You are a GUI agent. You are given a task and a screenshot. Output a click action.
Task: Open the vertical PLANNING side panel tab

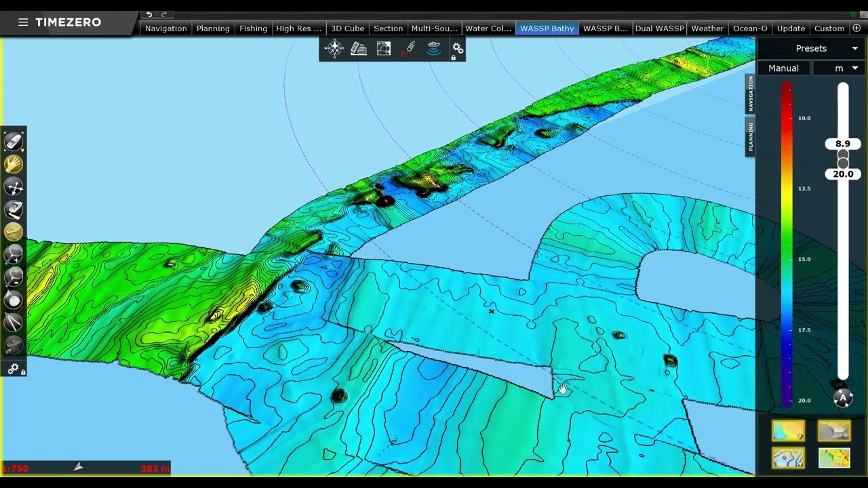pyautogui.click(x=751, y=136)
